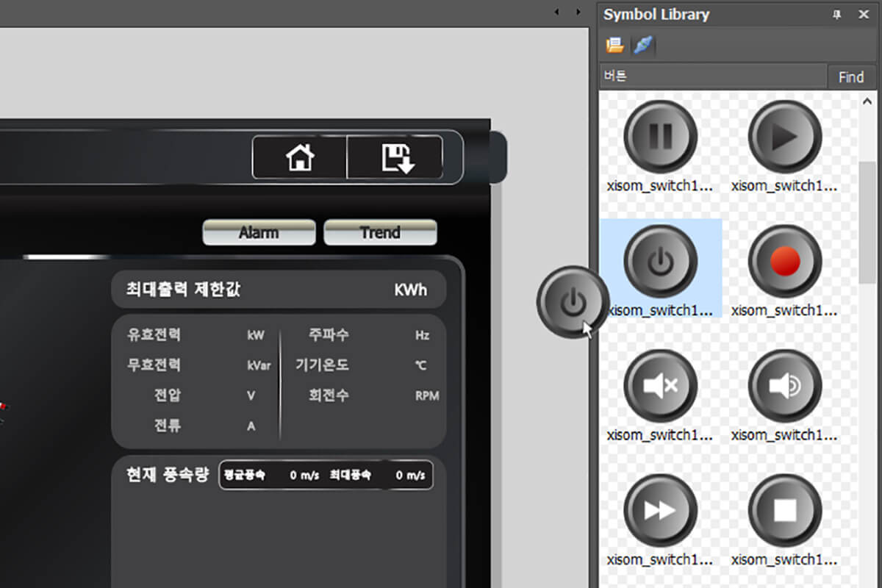Click the Find button

(x=851, y=76)
